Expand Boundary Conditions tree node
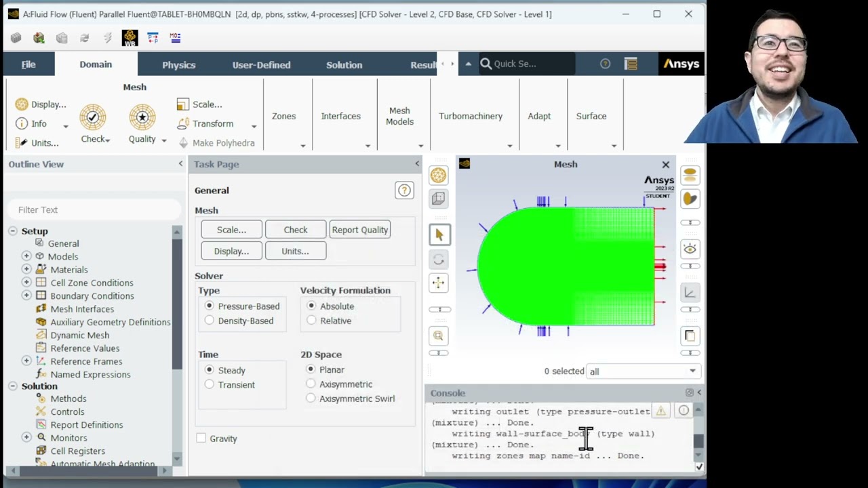The height and width of the screenshot is (488, 868). click(26, 296)
